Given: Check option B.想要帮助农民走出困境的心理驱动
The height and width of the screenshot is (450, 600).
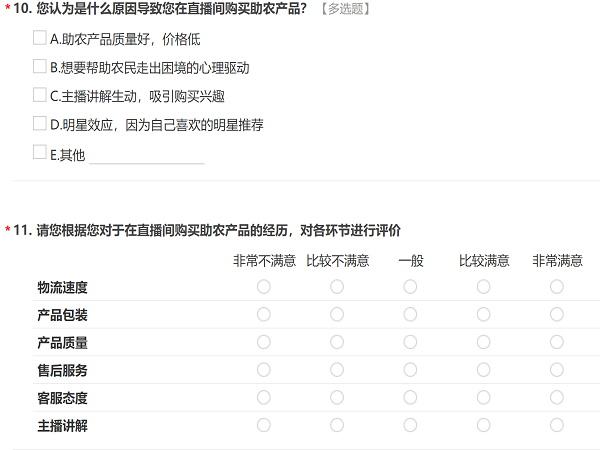Looking at the screenshot, I should coord(40,67).
